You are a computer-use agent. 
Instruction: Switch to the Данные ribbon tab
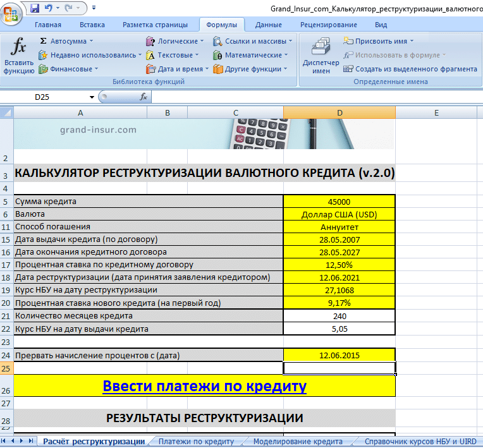click(x=269, y=25)
